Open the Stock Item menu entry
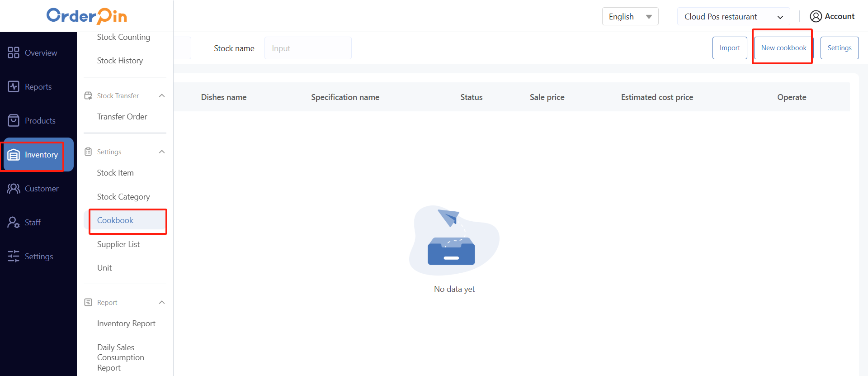The width and height of the screenshot is (868, 376). tap(115, 173)
